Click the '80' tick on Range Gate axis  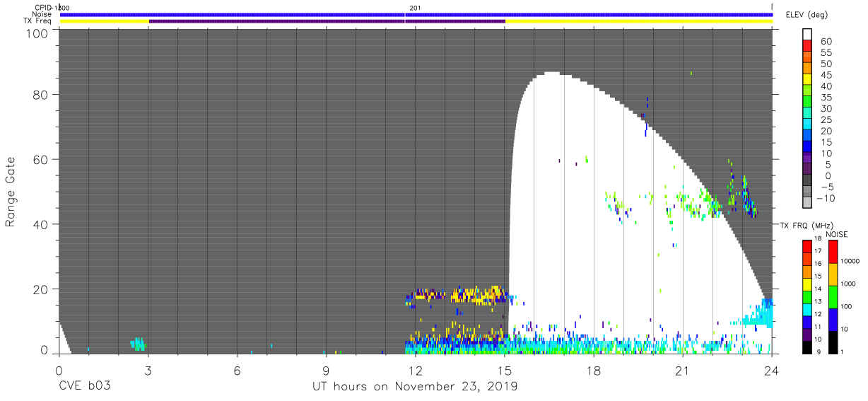(x=40, y=94)
